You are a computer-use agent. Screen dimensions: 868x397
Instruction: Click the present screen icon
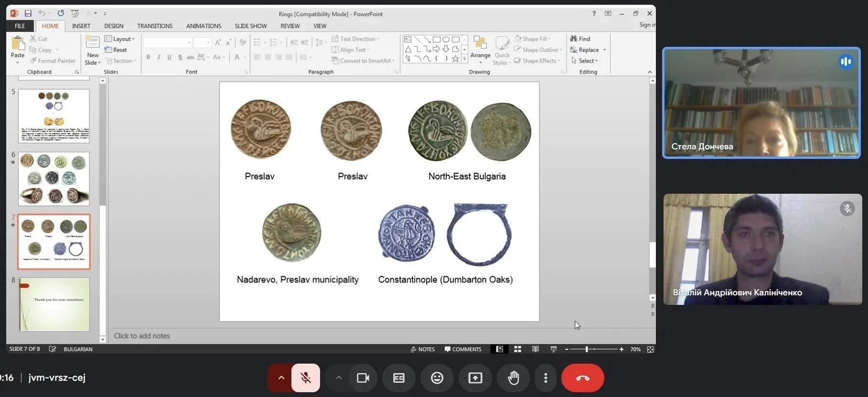[x=475, y=378]
